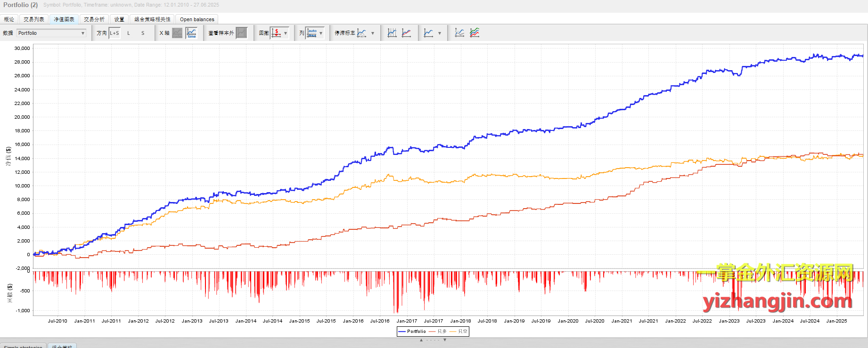This screenshot has width=868, height=348.
Task: Select X-axis by trades icon
Action: click(177, 33)
